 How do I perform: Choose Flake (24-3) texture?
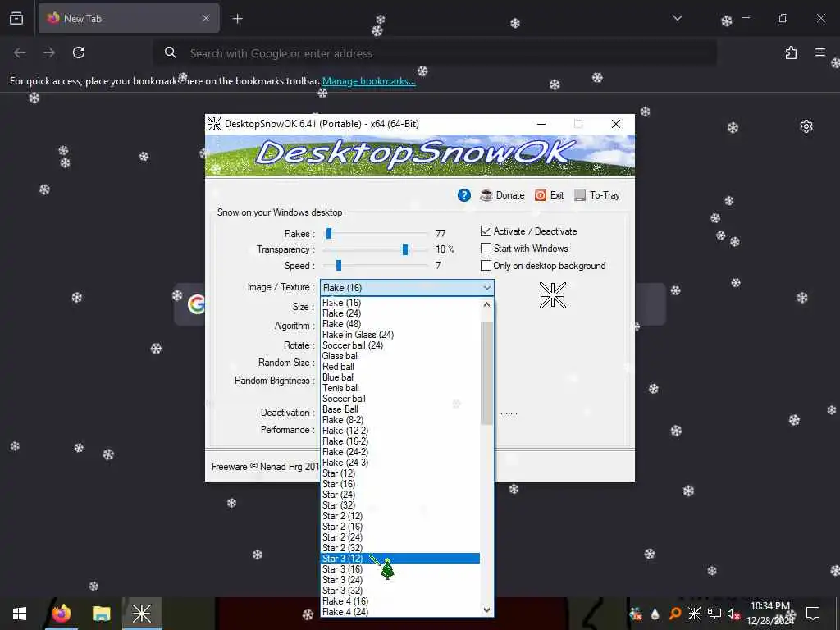400,463
